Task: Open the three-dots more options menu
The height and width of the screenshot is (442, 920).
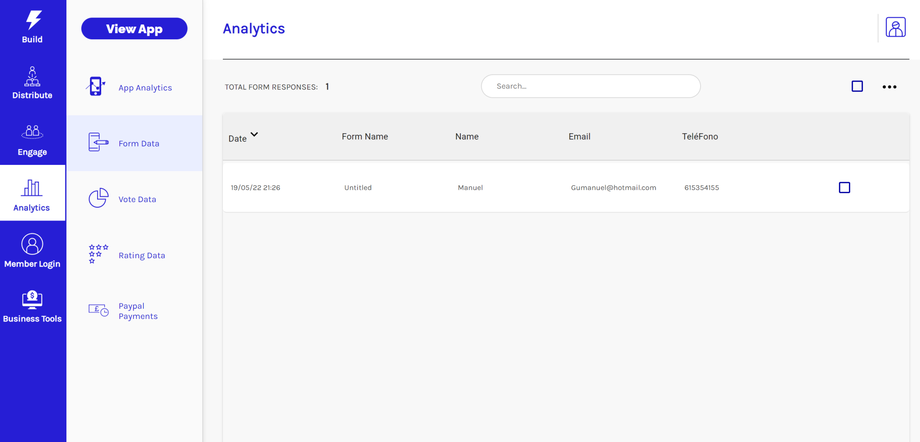Action: tap(889, 87)
